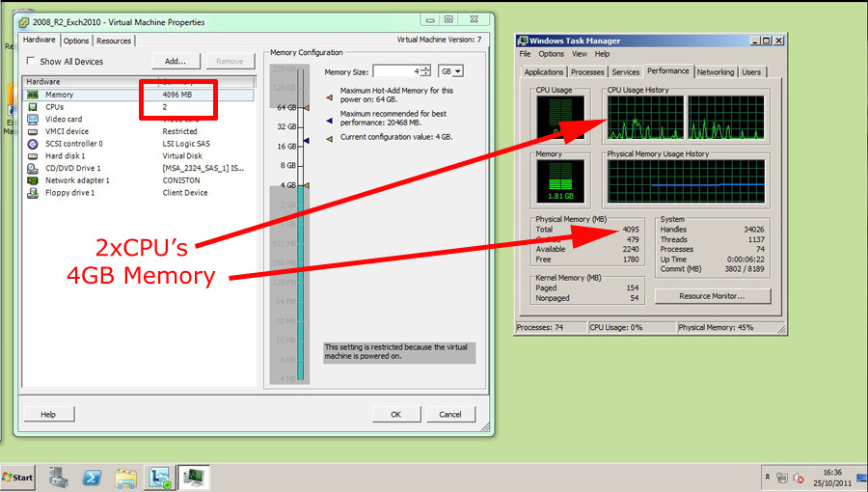
Task: Open Server Manager from the taskbar
Action: 58,478
